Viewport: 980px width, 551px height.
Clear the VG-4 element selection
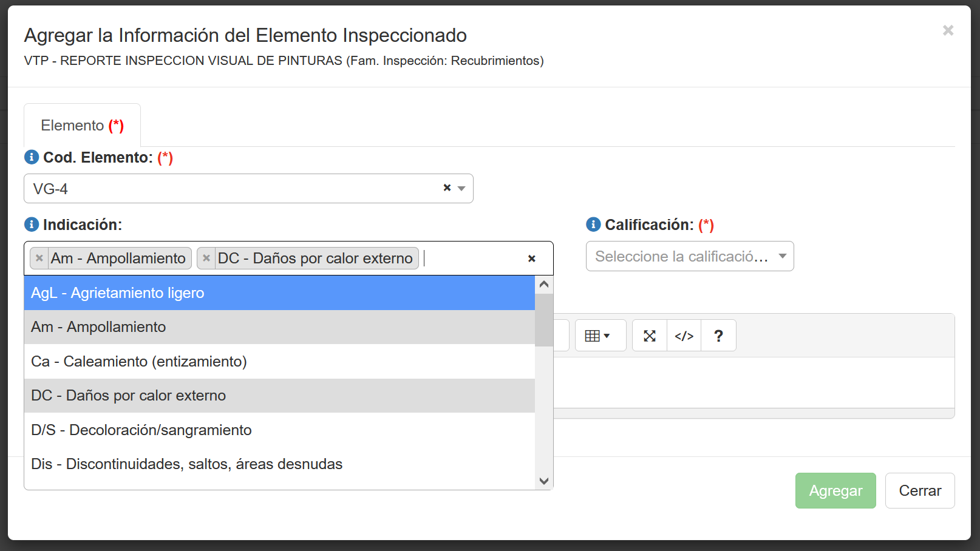tap(447, 188)
